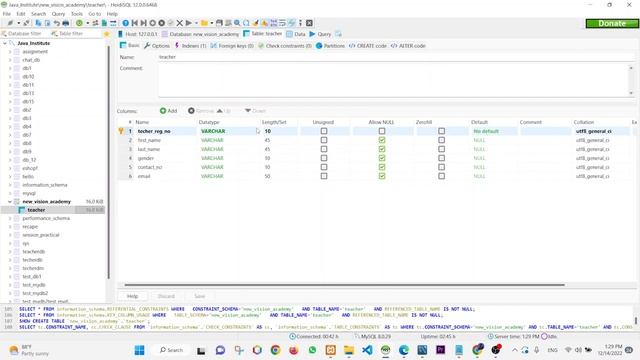Check Zerofill for first_name column
This screenshot has width=640, height=360.
[441, 140]
